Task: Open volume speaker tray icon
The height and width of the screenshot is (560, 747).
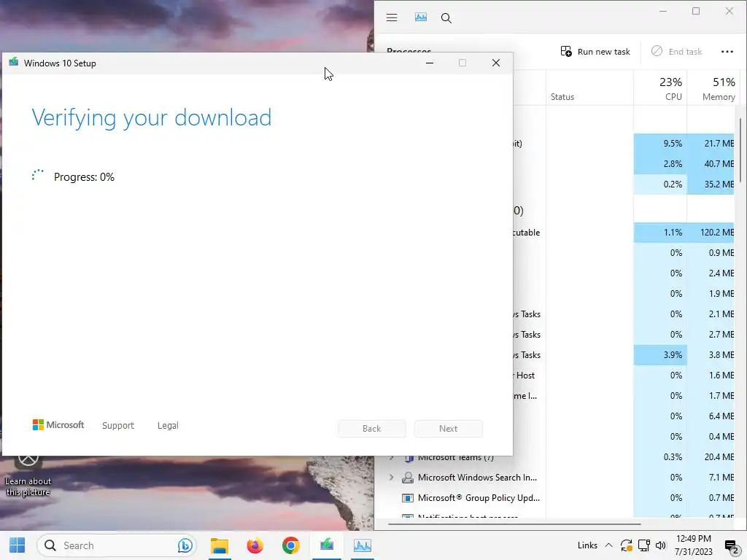Action: pyautogui.click(x=661, y=545)
